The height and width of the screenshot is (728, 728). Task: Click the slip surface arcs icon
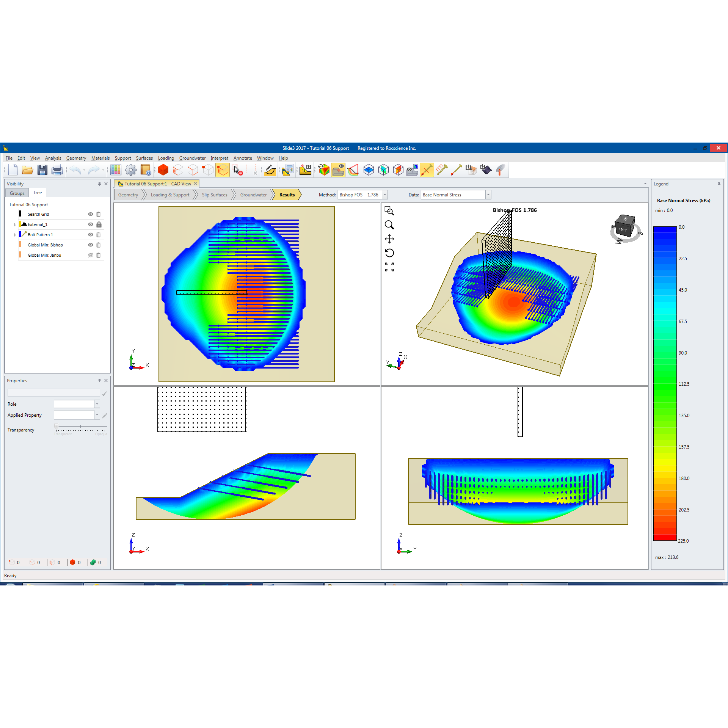[x=353, y=170]
